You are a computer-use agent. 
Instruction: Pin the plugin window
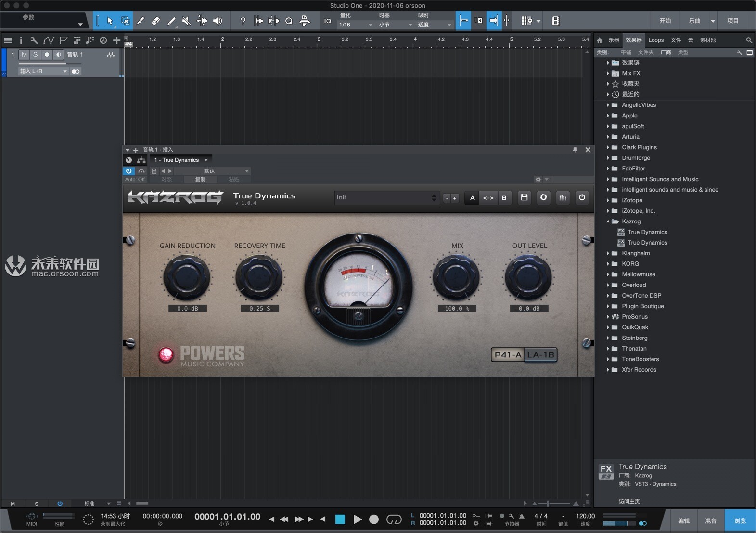pos(575,150)
